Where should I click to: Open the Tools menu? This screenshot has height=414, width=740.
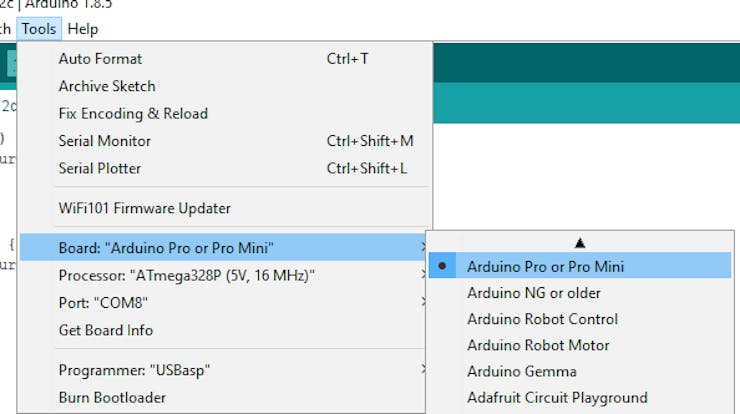pos(39,29)
